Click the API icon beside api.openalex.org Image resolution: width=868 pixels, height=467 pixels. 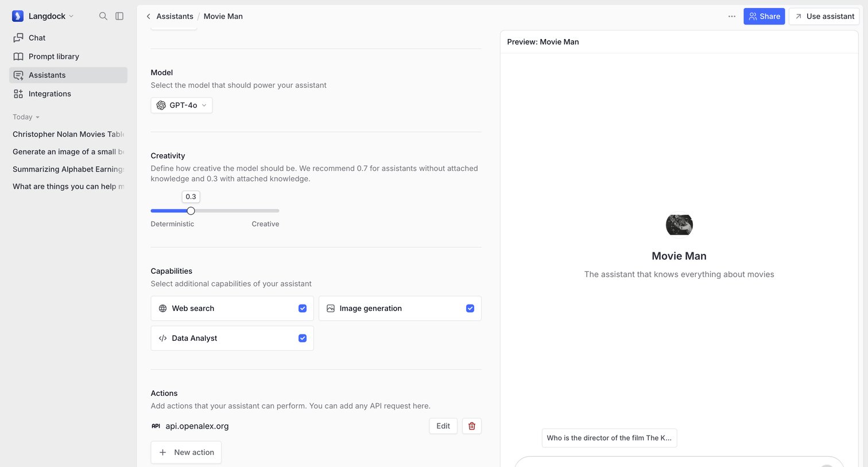click(x=156, y=426)
